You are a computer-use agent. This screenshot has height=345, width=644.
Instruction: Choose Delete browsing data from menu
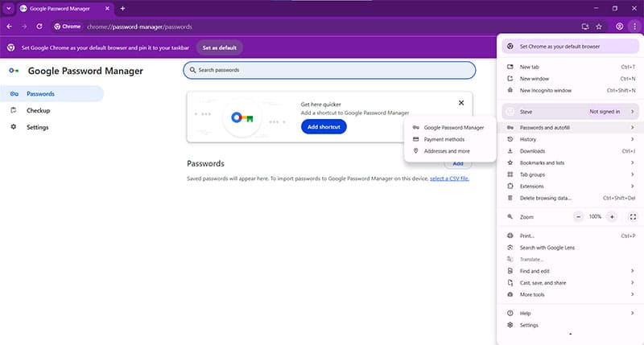(x=570, y=198)
